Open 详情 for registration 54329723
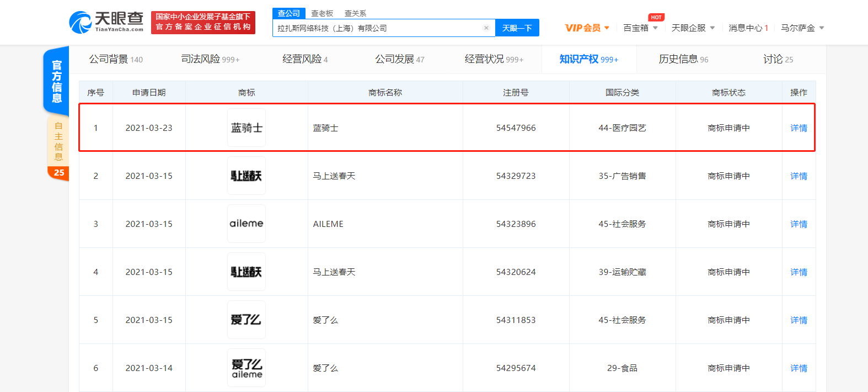 click(799, 176)
